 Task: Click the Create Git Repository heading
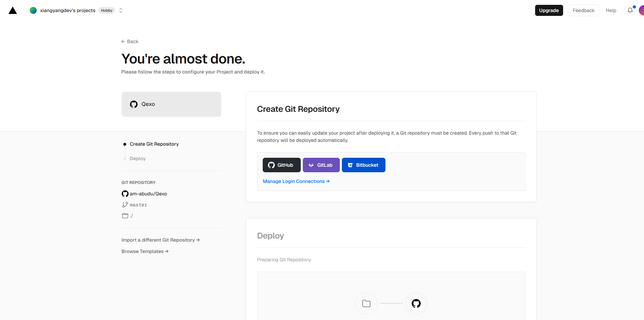298,109
